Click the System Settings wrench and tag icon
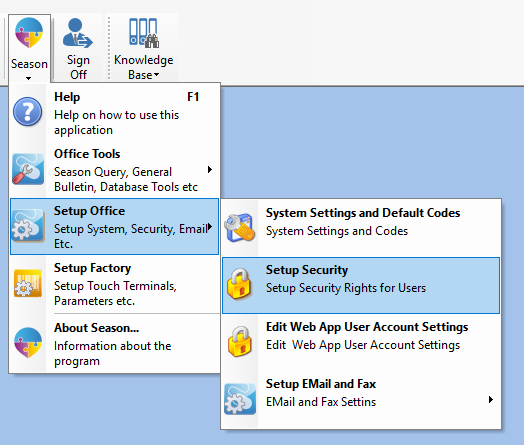 239,228
